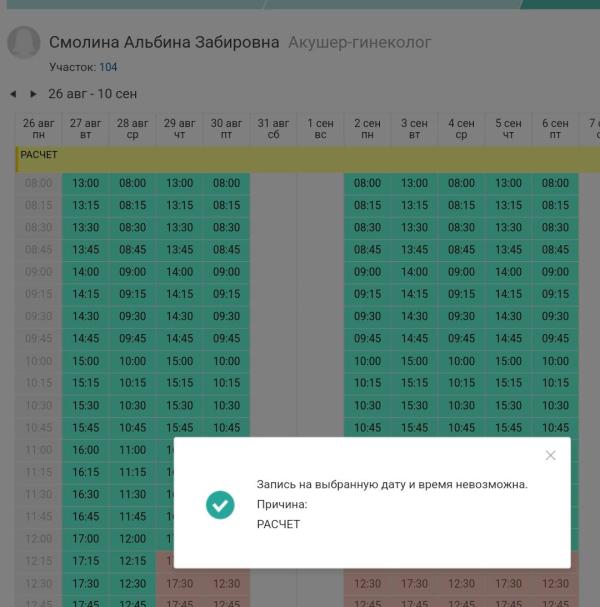The image size is (600, 607).
Task: Open district link 104
Action: pos(108,67)
